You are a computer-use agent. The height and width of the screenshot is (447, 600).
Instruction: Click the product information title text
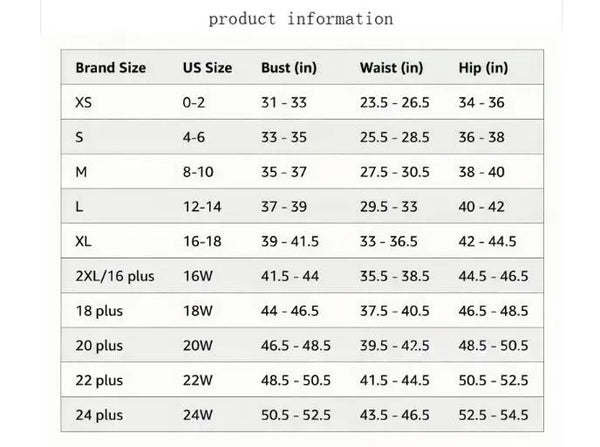(x=301, y=19)
